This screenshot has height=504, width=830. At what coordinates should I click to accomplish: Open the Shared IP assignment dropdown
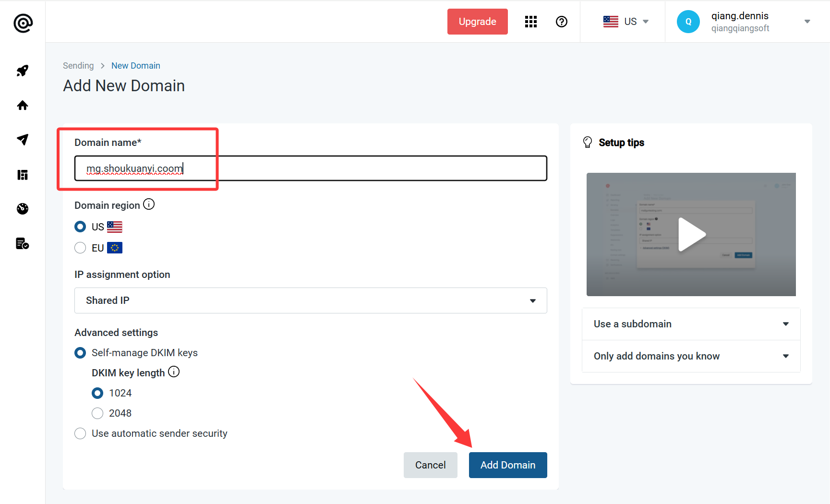coord(311,300)
